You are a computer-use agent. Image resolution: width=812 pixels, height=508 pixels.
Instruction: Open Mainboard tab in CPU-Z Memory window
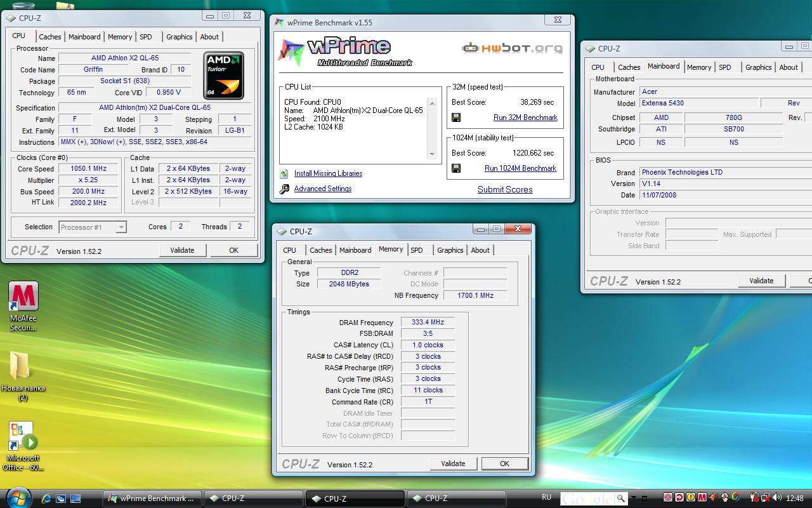tap(355, 250)
